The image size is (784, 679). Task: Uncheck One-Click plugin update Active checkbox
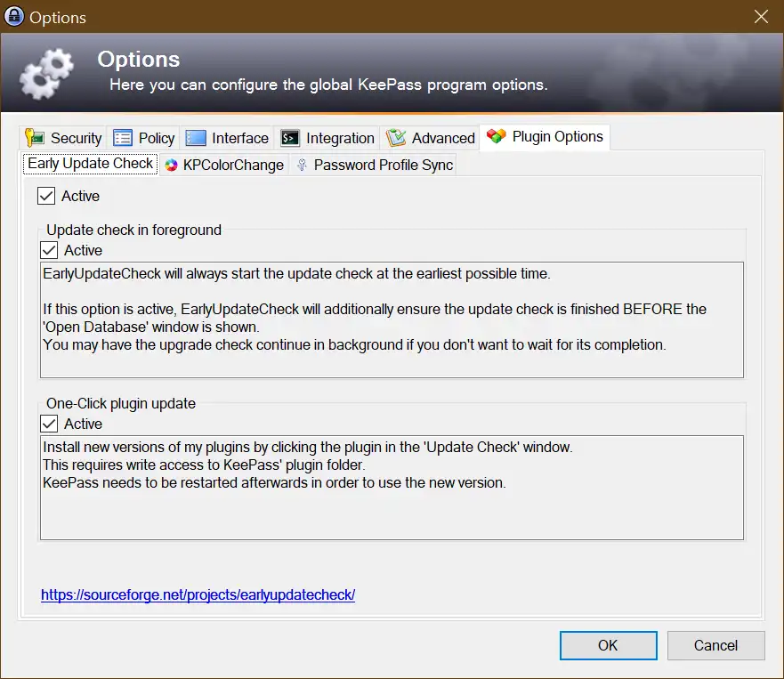click(x=49, y=424)
